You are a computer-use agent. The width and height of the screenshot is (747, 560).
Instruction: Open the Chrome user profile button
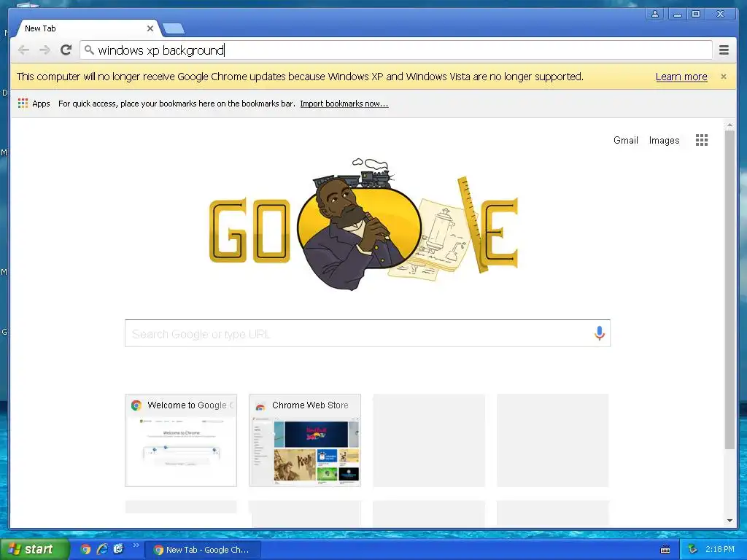[655, 14]
